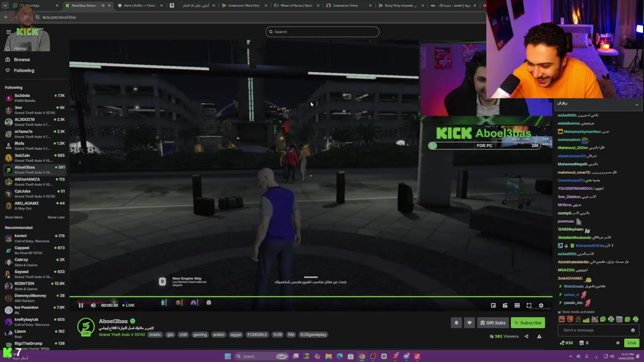Open channel shop icon showing 0
644x362 pixels.
tap(584, 343)
